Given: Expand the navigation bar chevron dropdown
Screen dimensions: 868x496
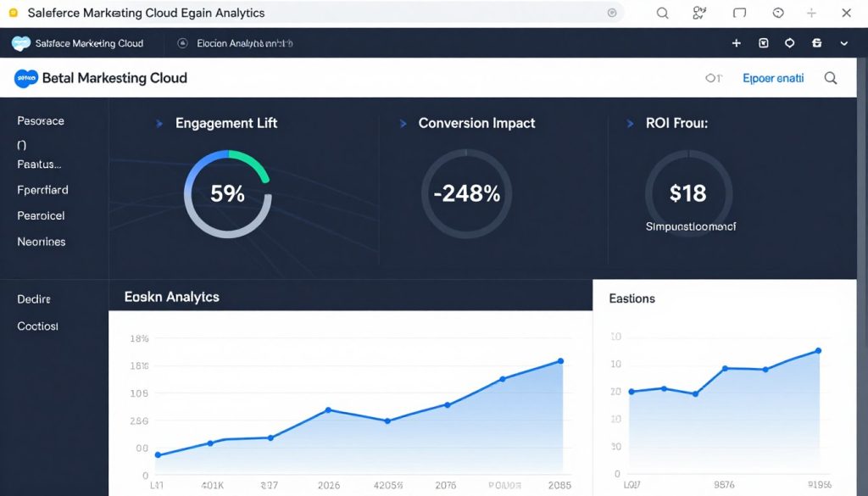Looking at the screenshot, I should tap(842, 42).
